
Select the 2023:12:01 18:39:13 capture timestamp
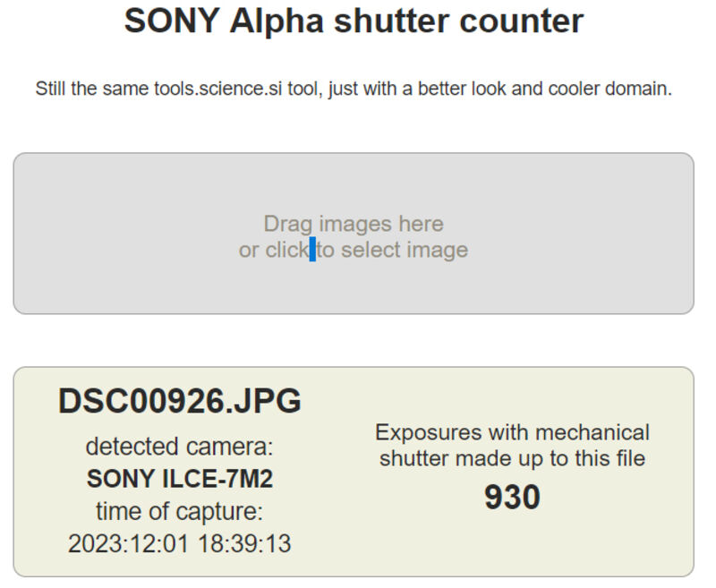179,543
